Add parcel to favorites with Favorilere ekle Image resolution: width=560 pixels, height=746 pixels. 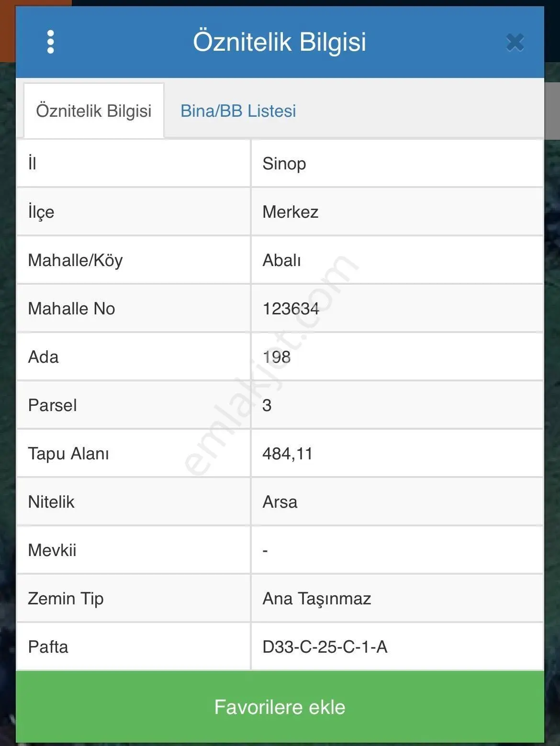tap(280, 707)
